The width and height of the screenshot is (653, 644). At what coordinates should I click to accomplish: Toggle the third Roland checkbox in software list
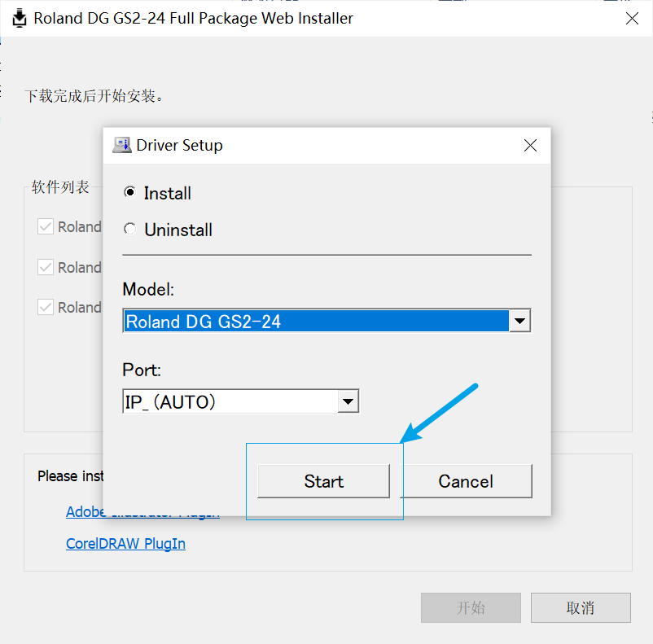click(46, 307)
